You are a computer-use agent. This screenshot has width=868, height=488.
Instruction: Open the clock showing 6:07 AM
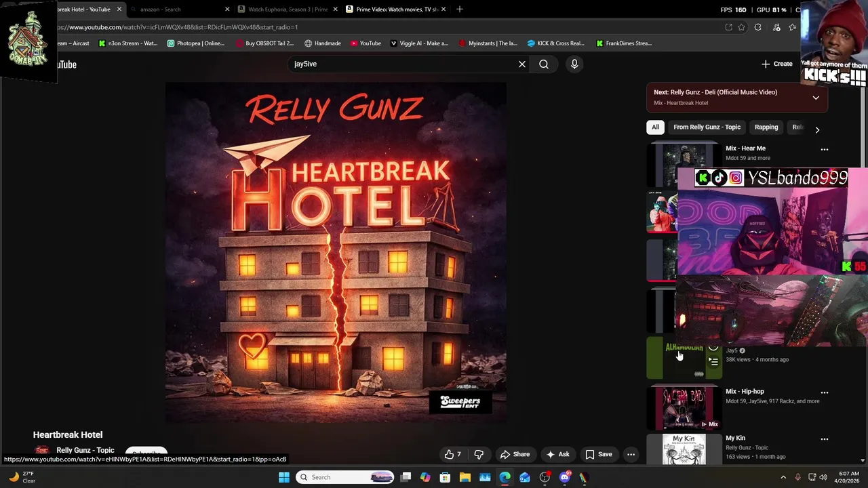pos(848,477)
